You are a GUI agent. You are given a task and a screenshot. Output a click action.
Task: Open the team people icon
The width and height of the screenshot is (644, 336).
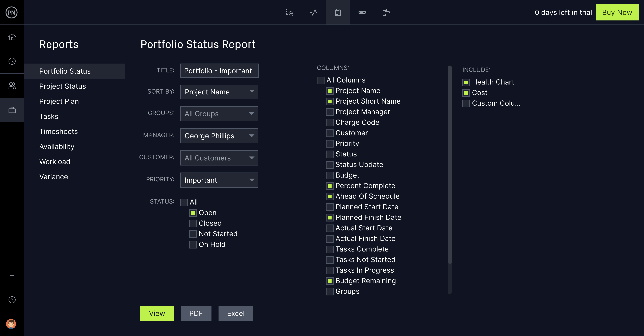(x=12, y=86)
